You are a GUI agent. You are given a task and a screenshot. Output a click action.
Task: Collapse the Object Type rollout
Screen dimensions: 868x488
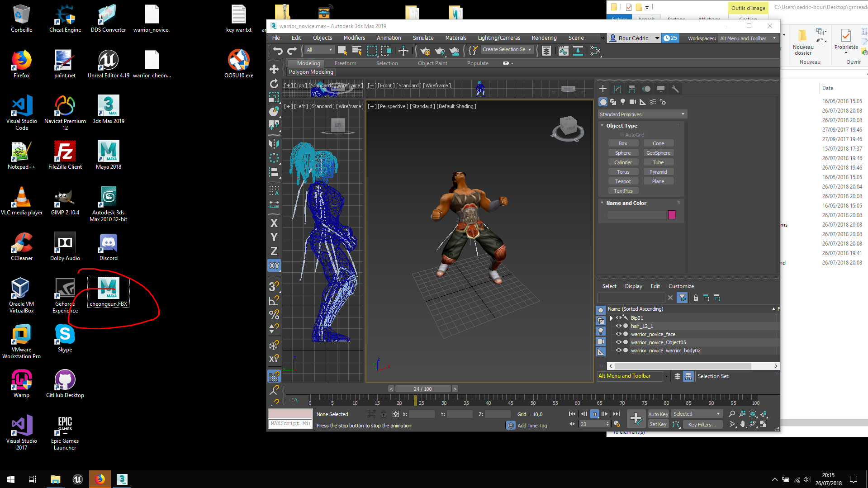(602, 126)
